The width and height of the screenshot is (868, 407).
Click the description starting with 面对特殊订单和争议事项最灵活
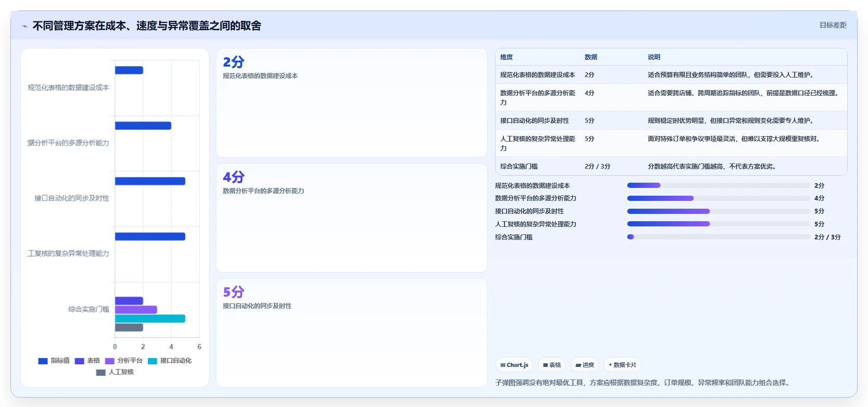(733, 139)
